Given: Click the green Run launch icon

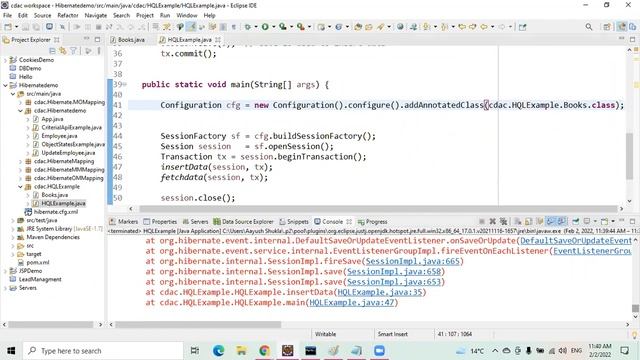Looking at the screenshot, I should coord(265,27).
